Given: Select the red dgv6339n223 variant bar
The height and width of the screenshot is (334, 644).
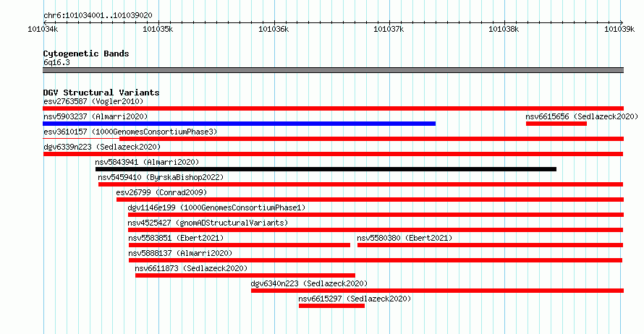Looking at the screenshot, I should coord(333,154).
